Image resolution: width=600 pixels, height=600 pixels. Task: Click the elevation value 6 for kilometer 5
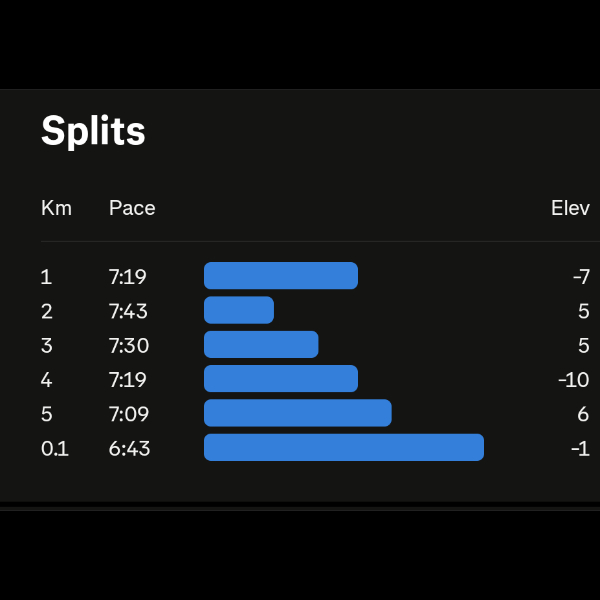pyautogui.click(x=584, y=414)
